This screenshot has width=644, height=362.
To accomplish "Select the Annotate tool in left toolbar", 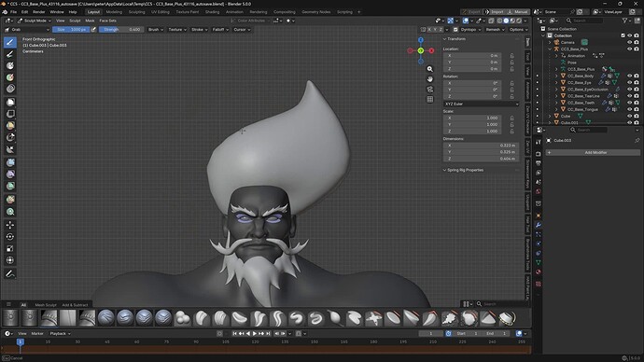I will click(10, 273).
